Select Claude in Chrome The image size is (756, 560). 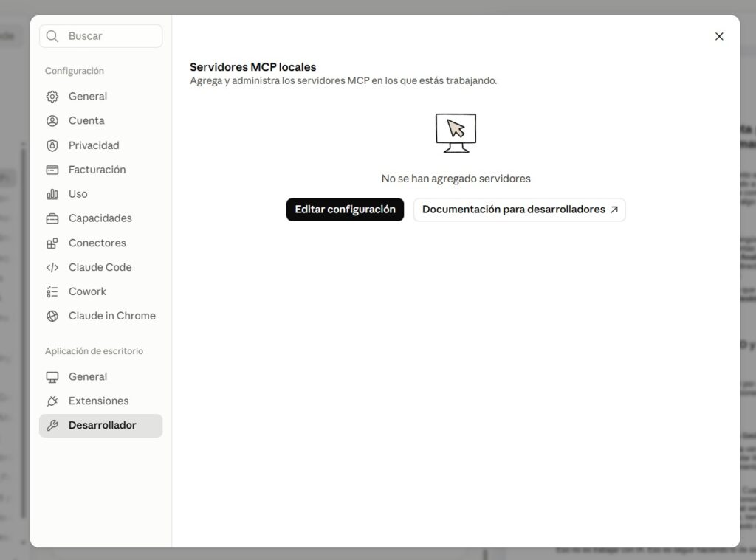coord(100,316)
